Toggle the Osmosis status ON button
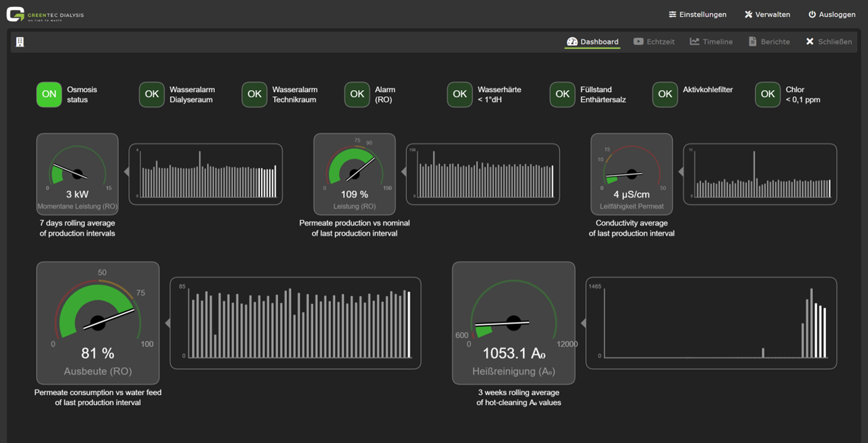868x443 pixels. click(x=49, y=95)
